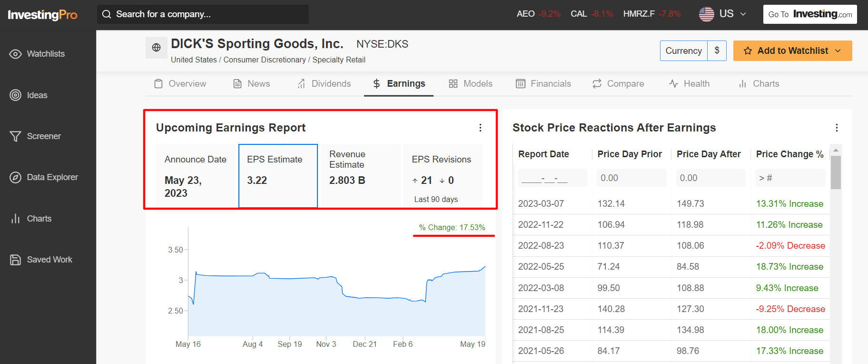The height and width of the screenshot is (364, 868).
Task: Click the Consumer Discretionary breadcrumb
Action: [265, 60]
